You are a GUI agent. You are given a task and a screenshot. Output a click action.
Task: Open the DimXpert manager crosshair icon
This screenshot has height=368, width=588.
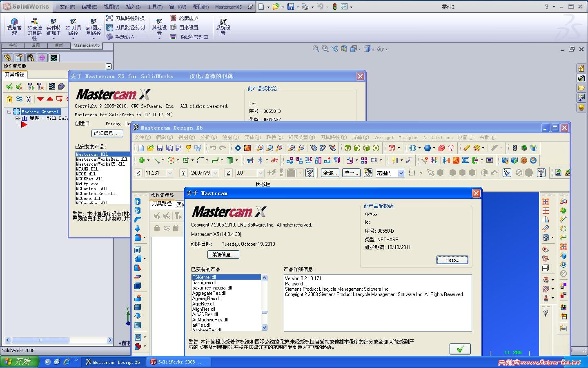click(x=42, y=58)
